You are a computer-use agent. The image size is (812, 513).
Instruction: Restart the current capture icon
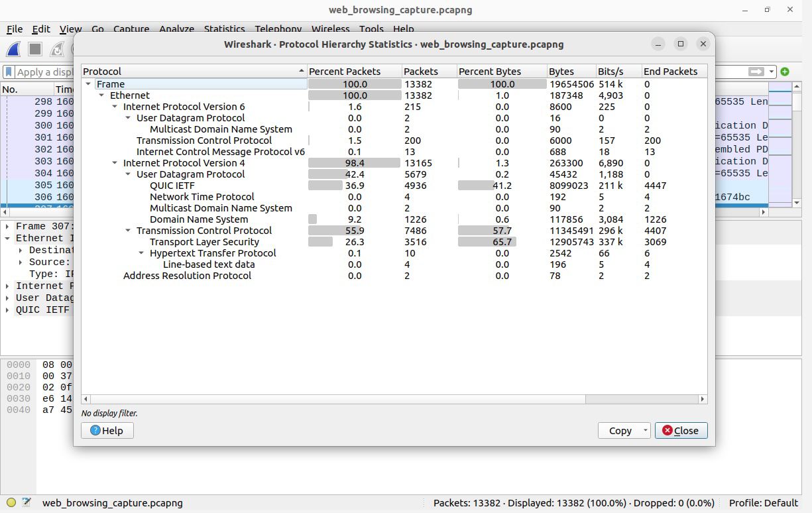[58, 49]
